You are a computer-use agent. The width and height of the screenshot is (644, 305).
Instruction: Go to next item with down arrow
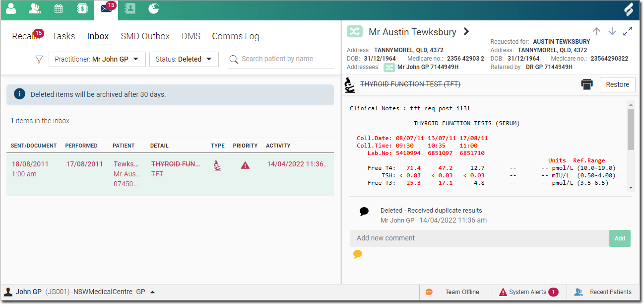[612, 31]
